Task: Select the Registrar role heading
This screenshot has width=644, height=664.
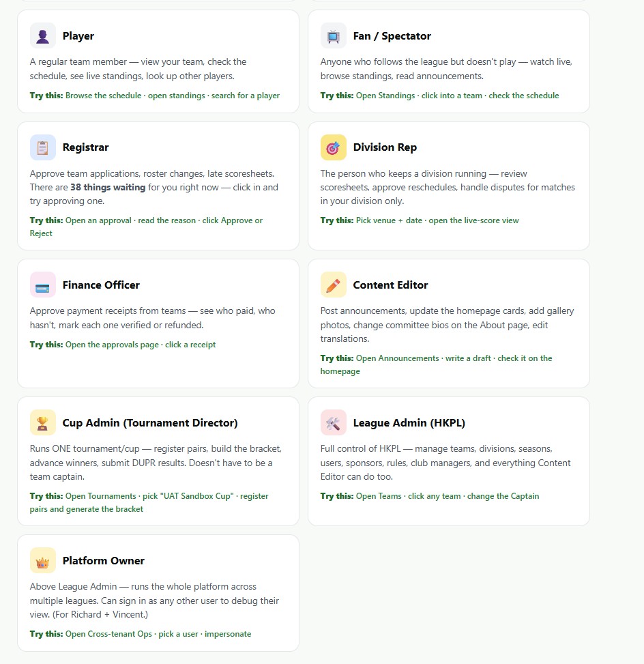Action: pyautogui.click(x=85, y=147)
